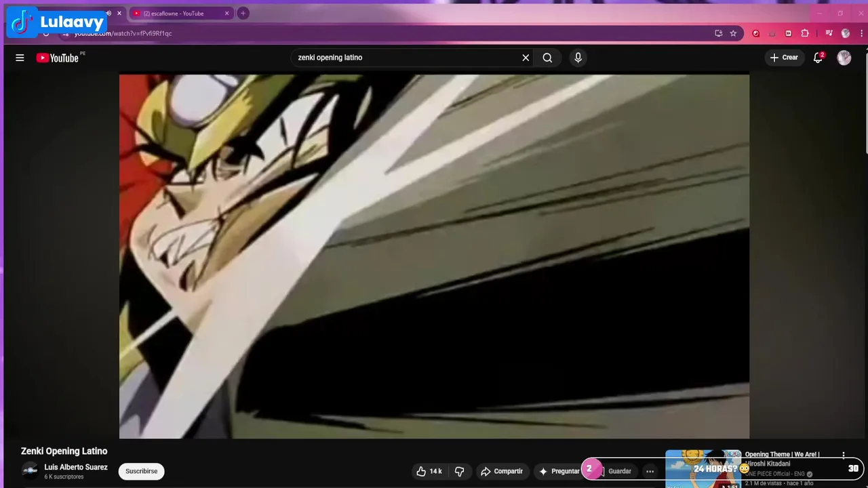
Task: Run search with the magnifier button
Action: coord(547,58)
